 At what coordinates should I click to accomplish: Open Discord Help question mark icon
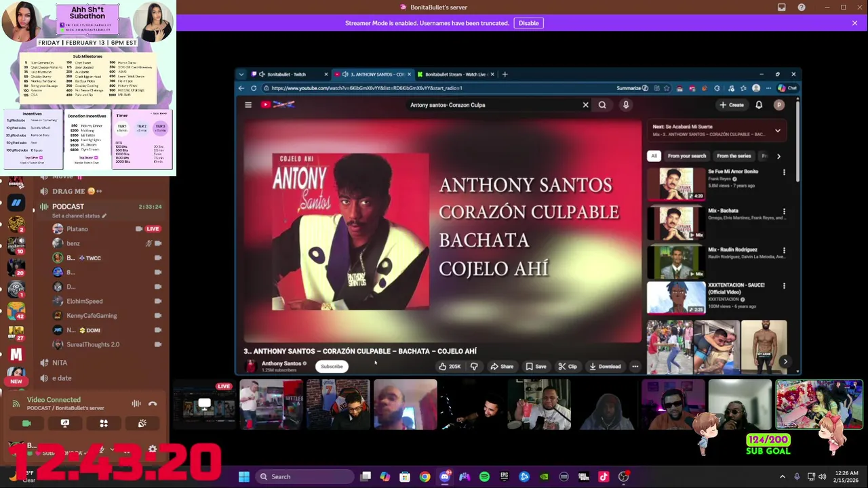[x=802, y=7]
